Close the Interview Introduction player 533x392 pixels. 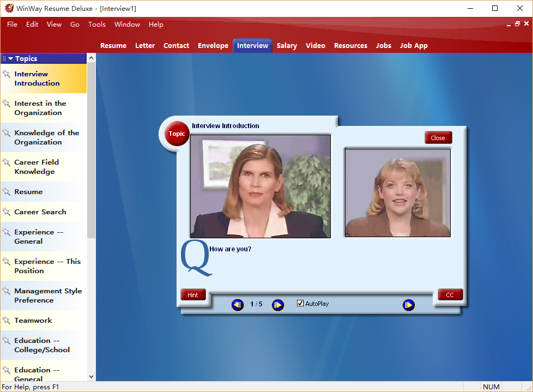[438, 138]
